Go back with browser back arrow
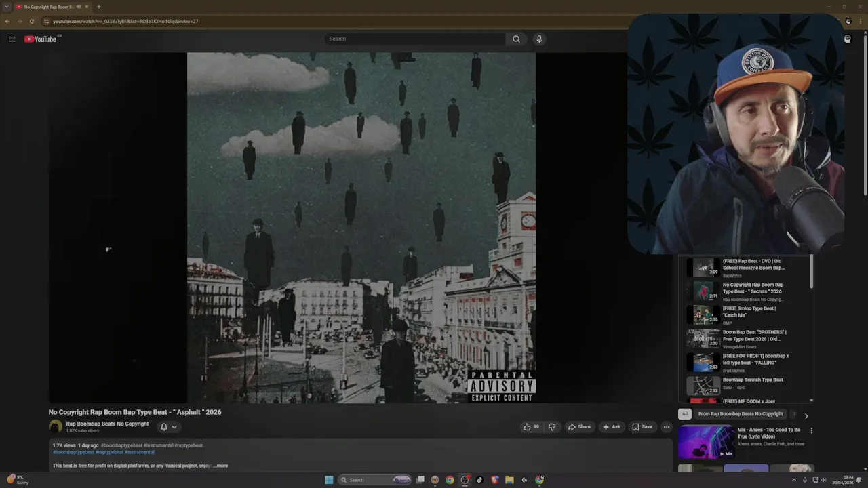The height and width of the screenshot is (488, 868). click(7, 21)
